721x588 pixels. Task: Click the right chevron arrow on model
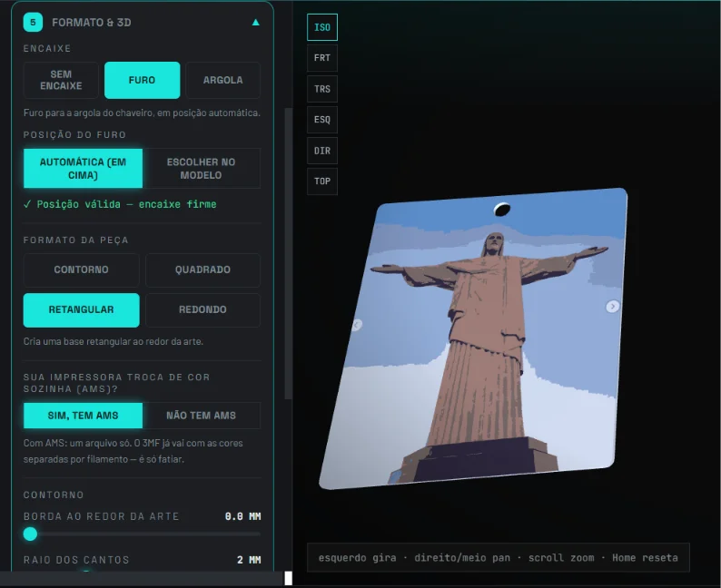pos(612,307)
